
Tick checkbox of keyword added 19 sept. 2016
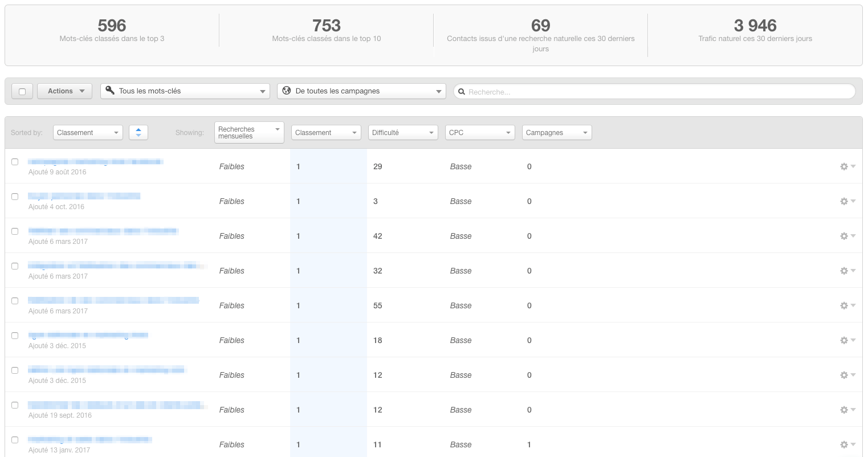click(x=15, y=405)
